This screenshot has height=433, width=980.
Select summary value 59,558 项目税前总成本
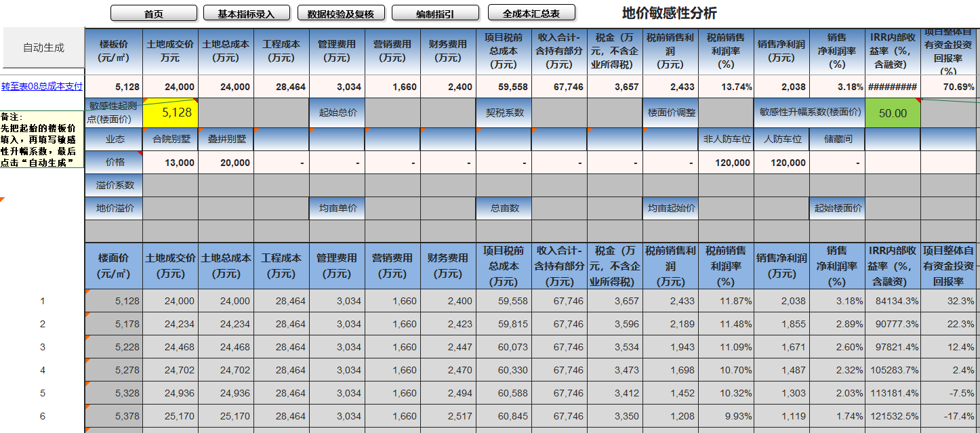click(x=504, y=87)
